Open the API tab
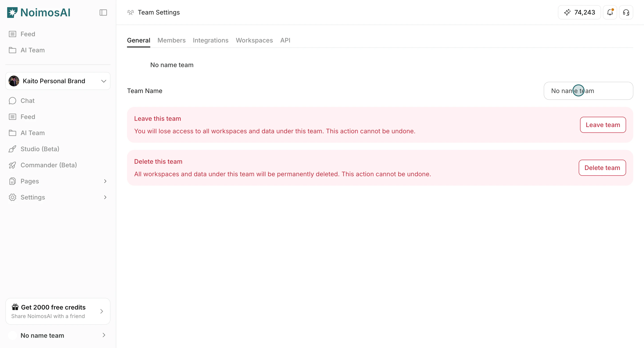Screen dimensions: 644x348 (x=285, y=40)
